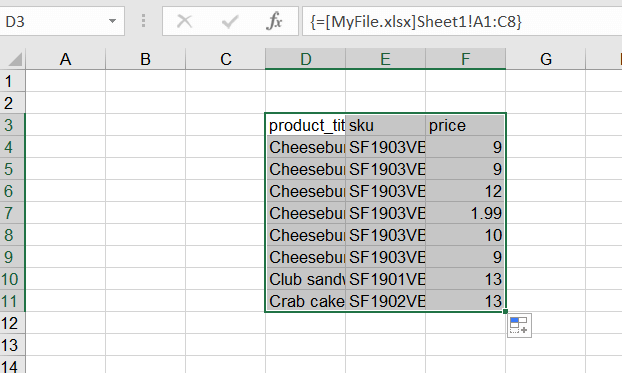
Task: Select row 7 header
Action: pyautogui.click(x=12, y=213)
